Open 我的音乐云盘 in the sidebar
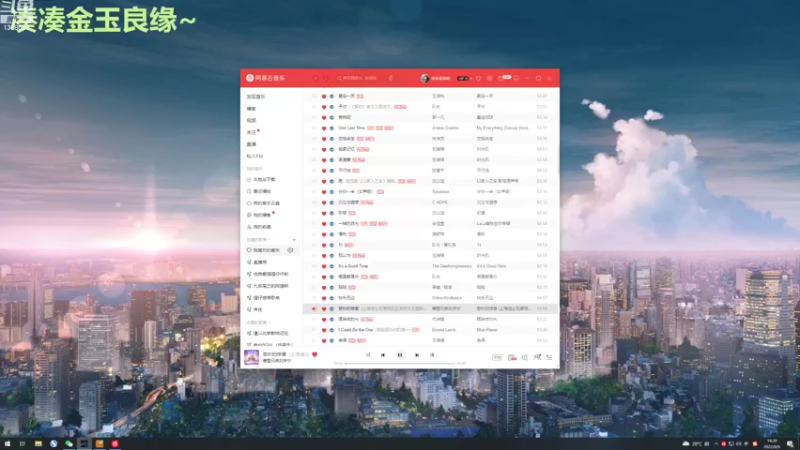 tap(263, 203)
